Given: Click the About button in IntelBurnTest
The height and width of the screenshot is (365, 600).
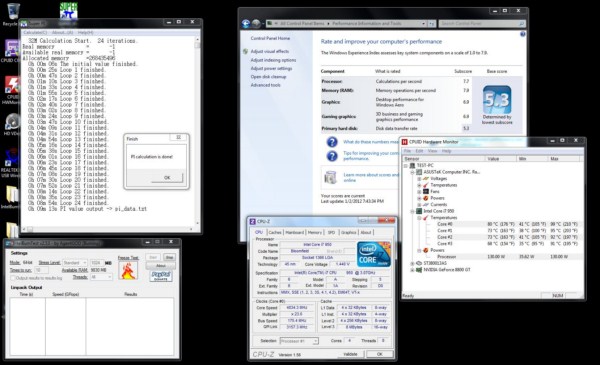Looking at the screenshot, I should [x=161, y=266].
